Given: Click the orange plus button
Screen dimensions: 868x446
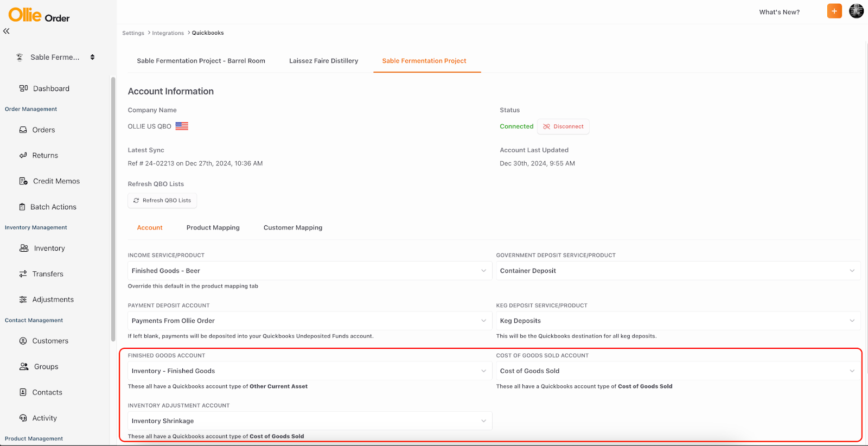Looking at the screenshot, I should click(834, 11).
